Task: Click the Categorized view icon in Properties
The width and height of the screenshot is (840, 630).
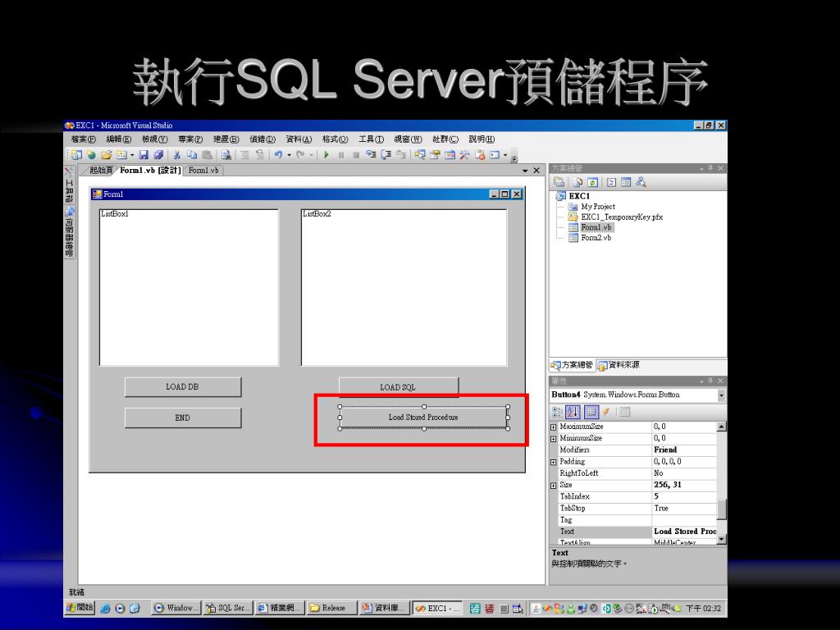Action: click(558, 412)
